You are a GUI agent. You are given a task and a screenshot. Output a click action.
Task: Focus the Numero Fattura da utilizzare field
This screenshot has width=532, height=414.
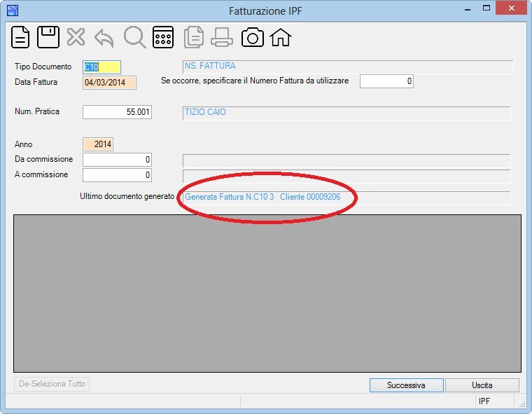(386, 81)
